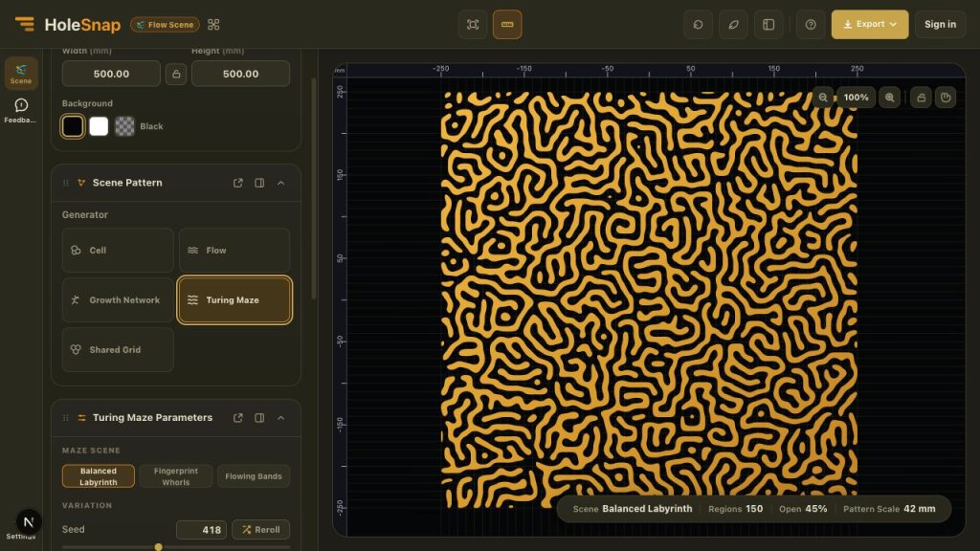Collapse the Turing Maze Parameters section
The image size is (980, 551).
point(280,418)
